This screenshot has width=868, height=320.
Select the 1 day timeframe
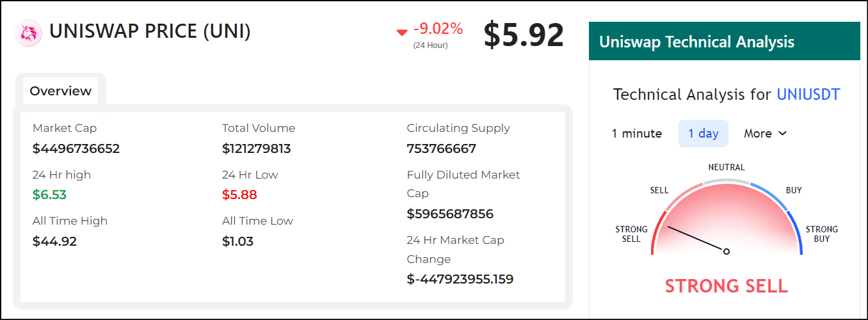(703, 133)
